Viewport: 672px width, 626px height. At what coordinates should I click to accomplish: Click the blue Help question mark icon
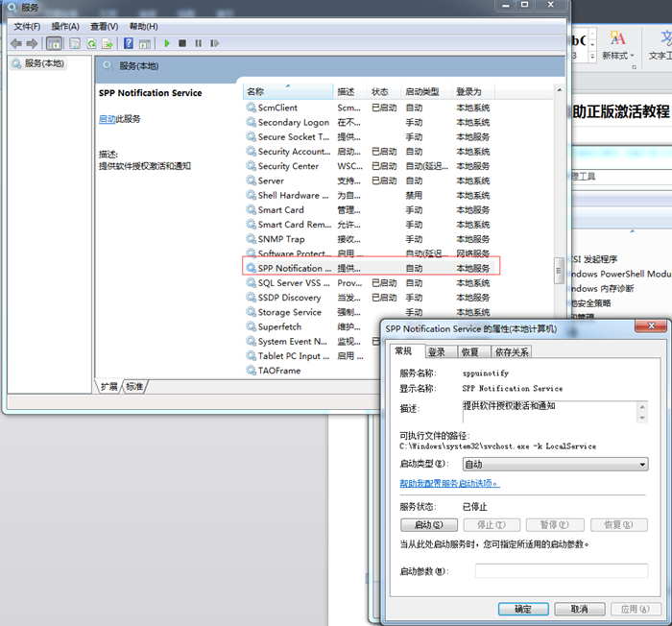point(129,43)
